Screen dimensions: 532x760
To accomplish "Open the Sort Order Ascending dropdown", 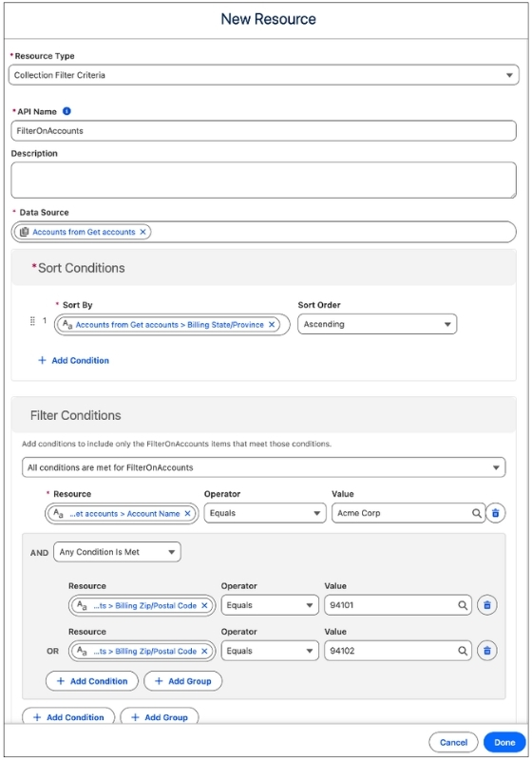I will pos(377,324).
